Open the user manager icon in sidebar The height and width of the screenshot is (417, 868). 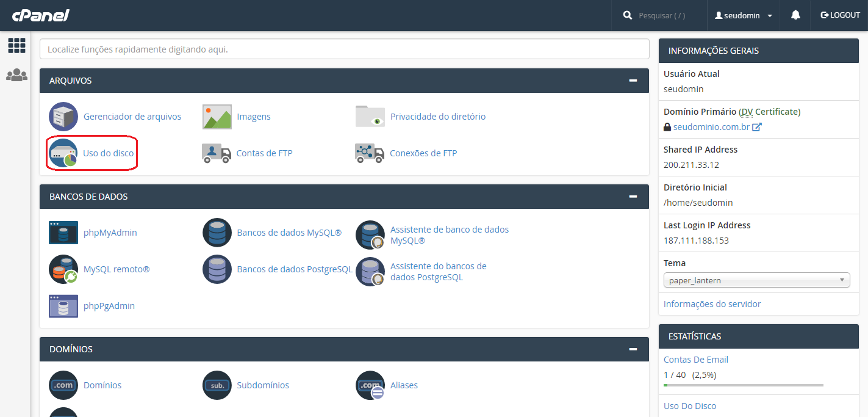16,75
